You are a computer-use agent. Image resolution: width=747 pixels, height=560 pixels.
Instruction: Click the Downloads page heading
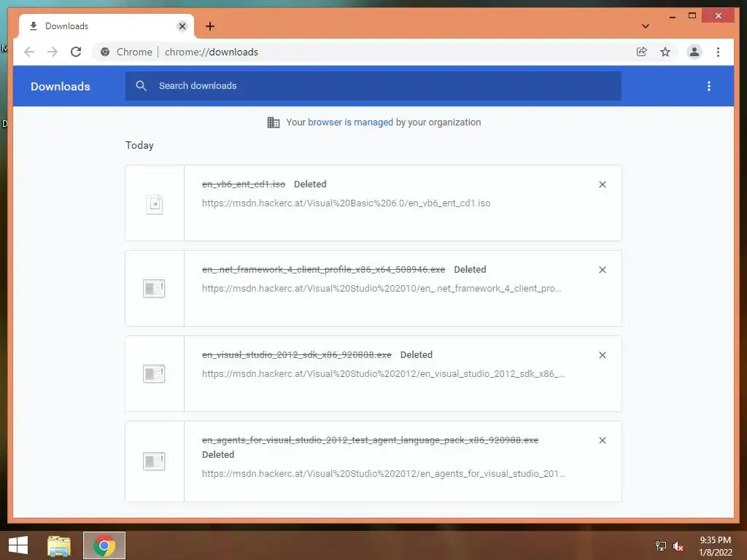click(x=61, y=86)
